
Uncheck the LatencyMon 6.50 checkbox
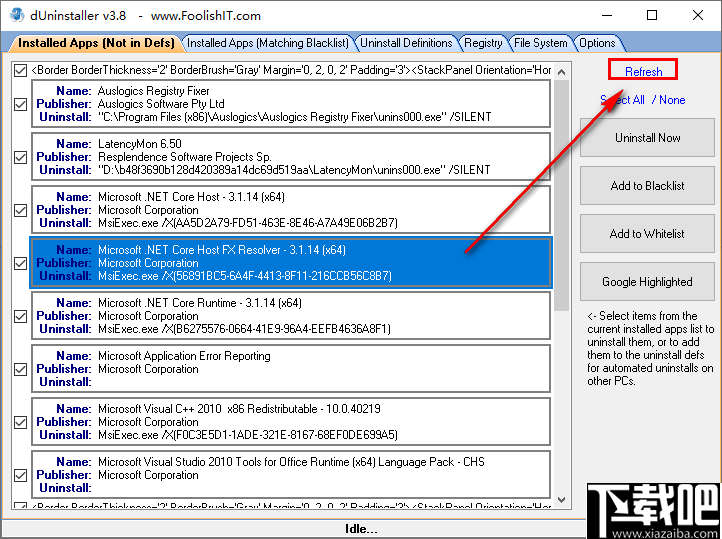tap(20, 157)
